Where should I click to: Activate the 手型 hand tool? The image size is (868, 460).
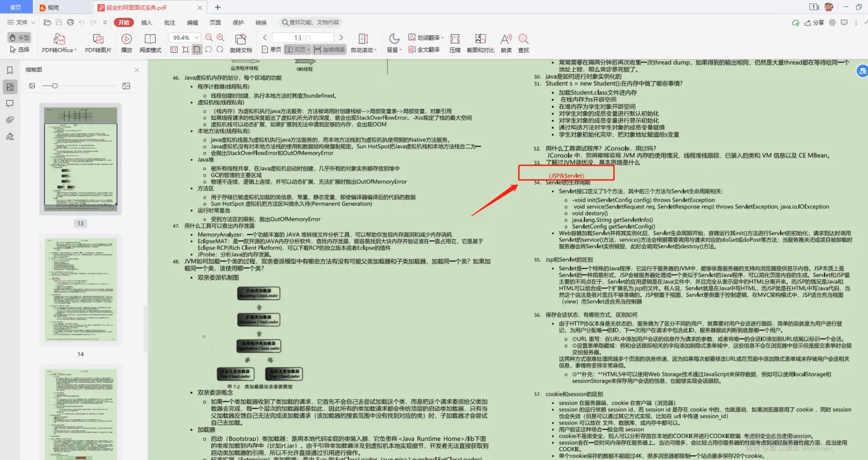coord(20,37)
